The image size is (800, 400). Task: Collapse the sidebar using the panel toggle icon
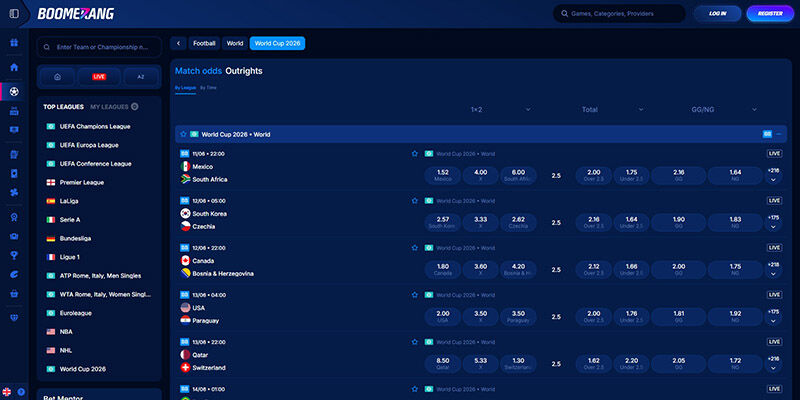(x=14, y=14)
